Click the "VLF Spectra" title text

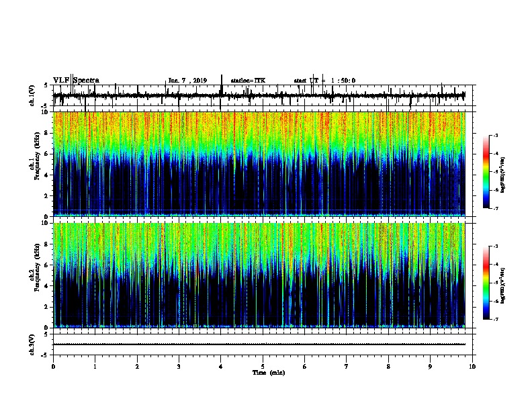point(76,81)
